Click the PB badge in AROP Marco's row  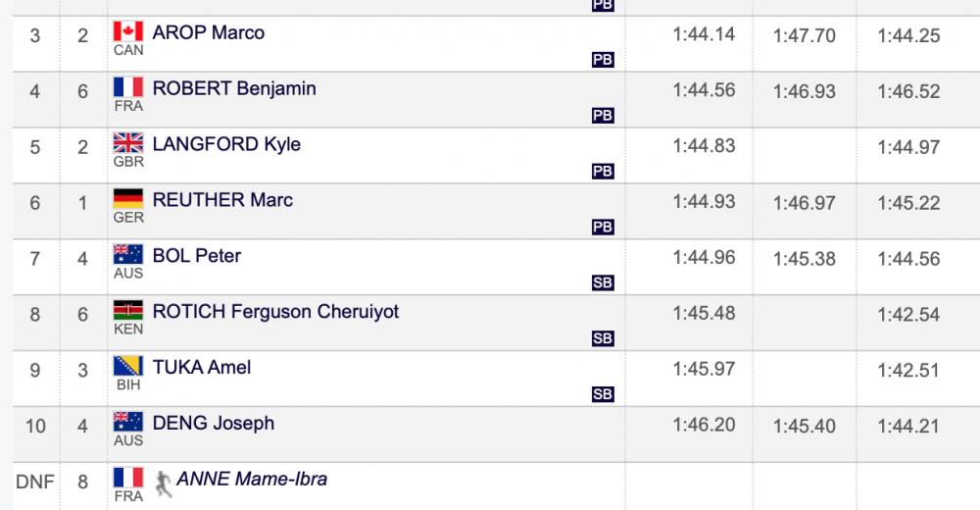coord(603,60)
